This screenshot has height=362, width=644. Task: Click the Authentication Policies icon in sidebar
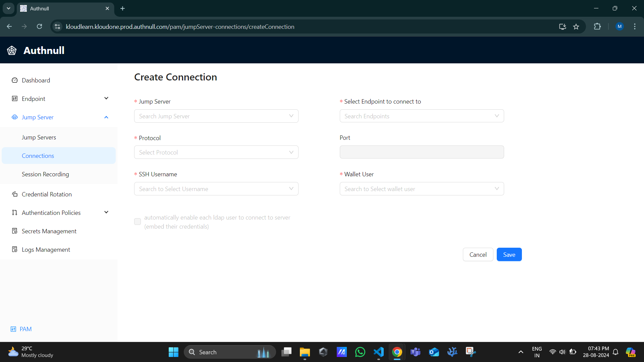point(15,213)
